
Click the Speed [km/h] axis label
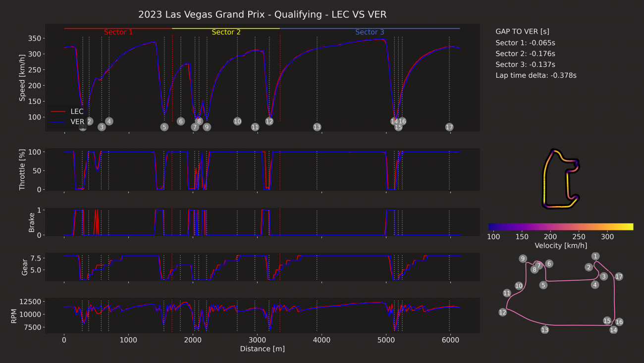coord(22,78)
